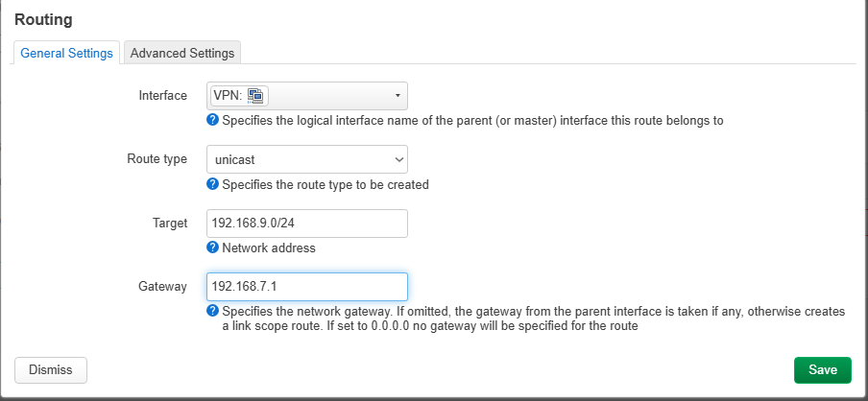Image resolution: width=868 pixels, height=401 pixels.
Task: Click help icon below Route type
Action: [213, 184]
